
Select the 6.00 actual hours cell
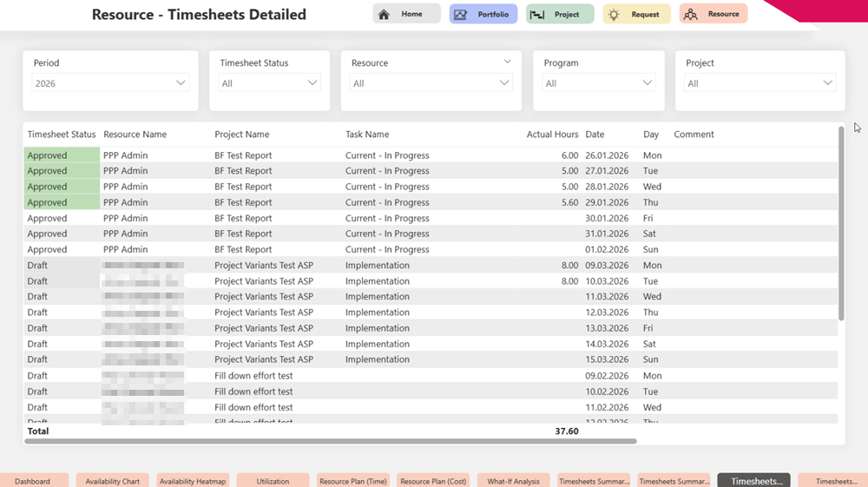[569, 155]
